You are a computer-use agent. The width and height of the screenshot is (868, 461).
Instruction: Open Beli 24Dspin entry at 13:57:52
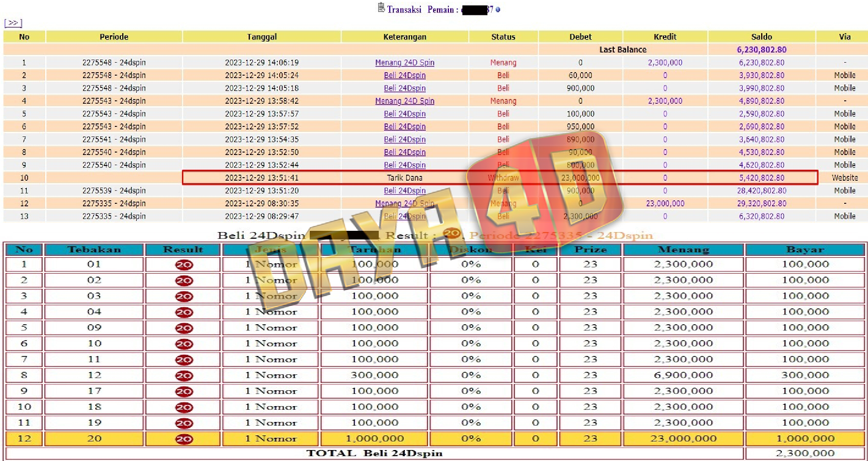click(x=404, y=127)
